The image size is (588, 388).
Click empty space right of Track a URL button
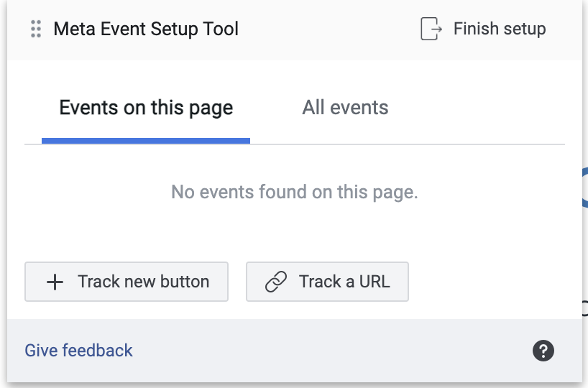487,282
